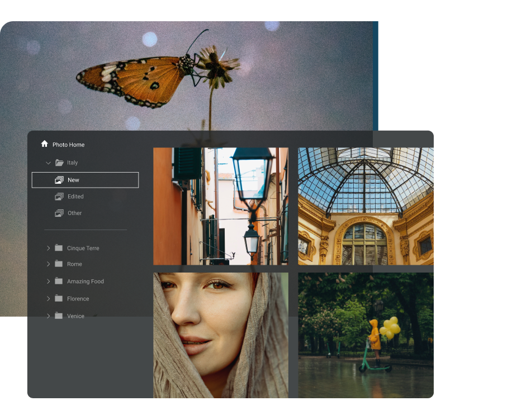Open the yellow raincoat scooter photo
Viewport: 531px width, 420px height.
[366, 335]
